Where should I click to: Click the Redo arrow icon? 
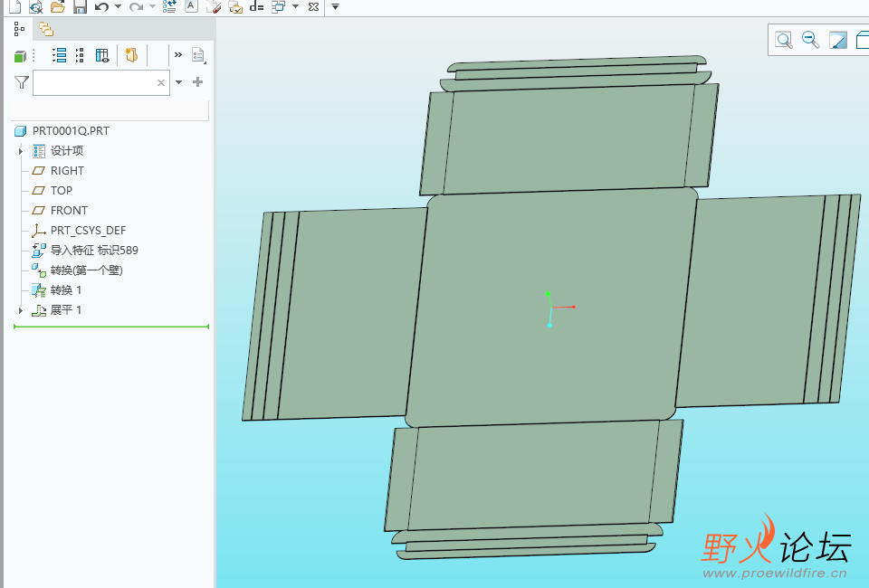point(136,6)
